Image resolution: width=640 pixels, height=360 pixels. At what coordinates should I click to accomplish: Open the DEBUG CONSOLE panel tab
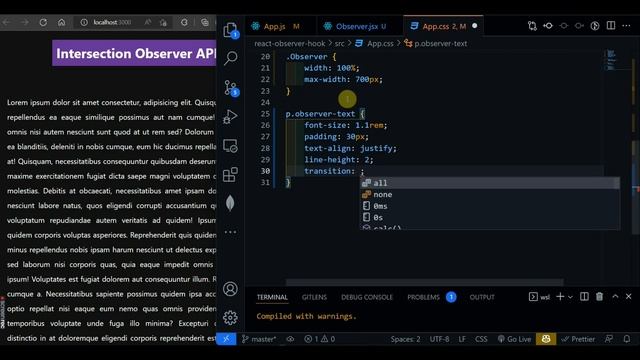coord(367,297)
